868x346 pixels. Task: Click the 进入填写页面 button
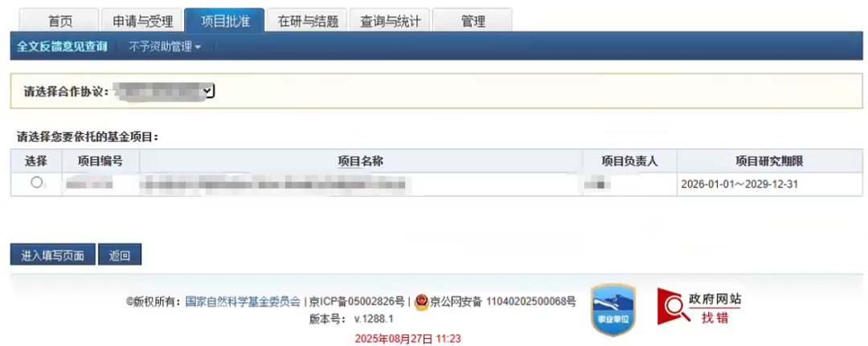[52, 254]
